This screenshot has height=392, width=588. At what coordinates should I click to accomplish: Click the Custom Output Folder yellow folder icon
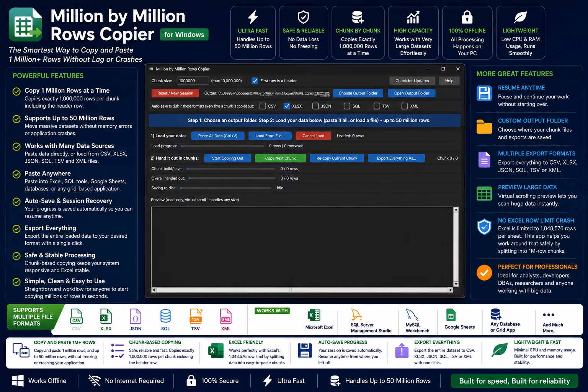[x=484, y=127]
